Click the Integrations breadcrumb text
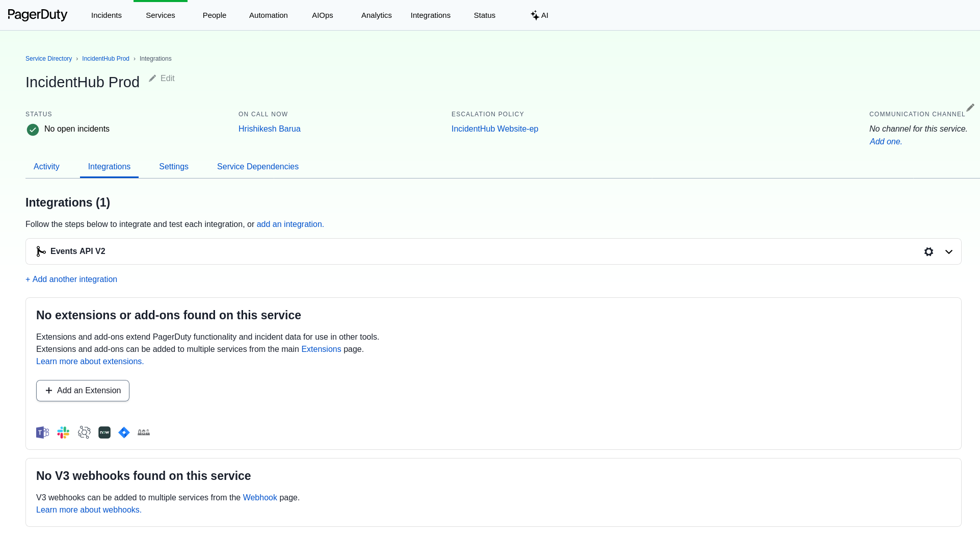The height and width of the screenshot is (535, 980). pos(155,59)
